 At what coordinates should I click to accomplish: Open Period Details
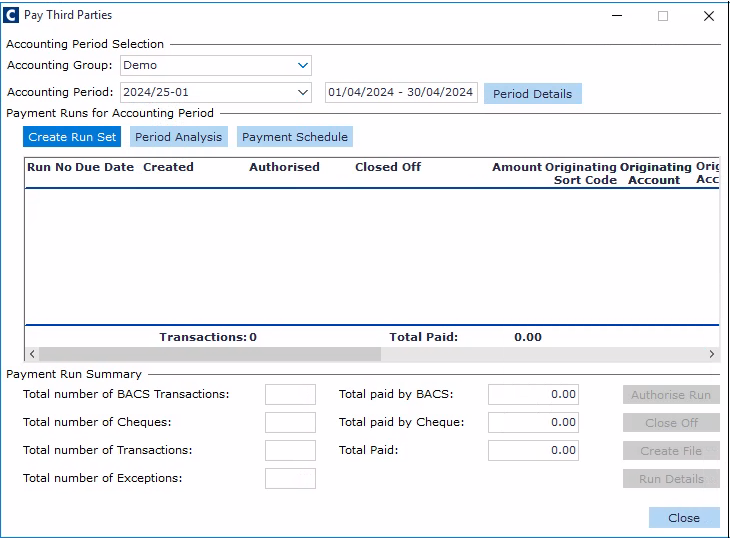tap(533, 94)
